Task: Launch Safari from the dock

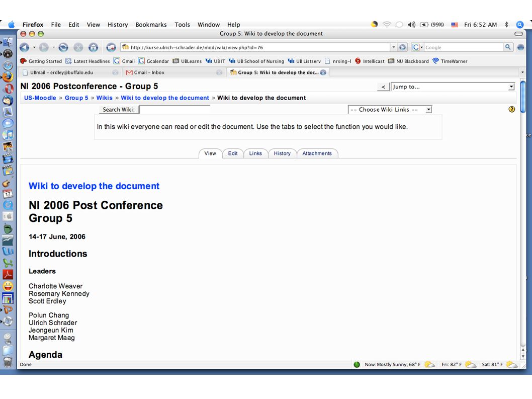Action: point(8,65)
